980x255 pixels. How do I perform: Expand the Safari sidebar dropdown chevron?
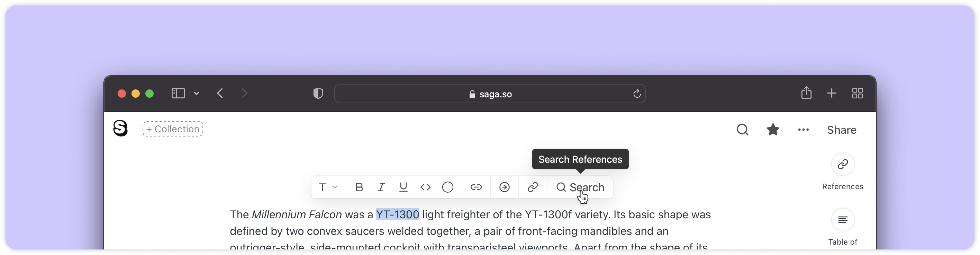(196, 94)
